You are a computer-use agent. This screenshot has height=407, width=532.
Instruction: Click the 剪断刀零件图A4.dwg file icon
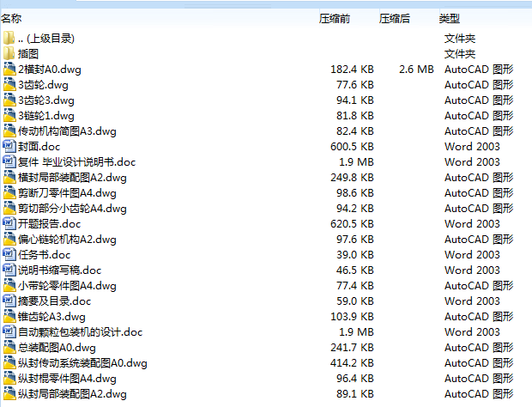9,192
